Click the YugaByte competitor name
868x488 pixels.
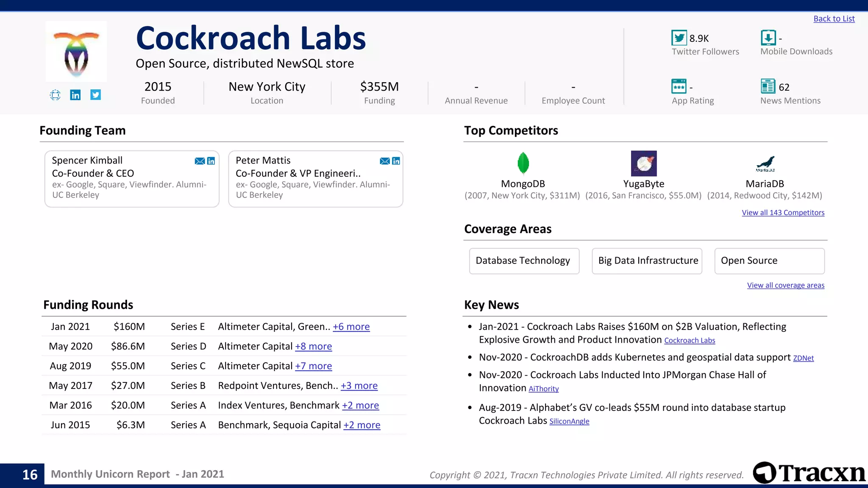point(644,184)
